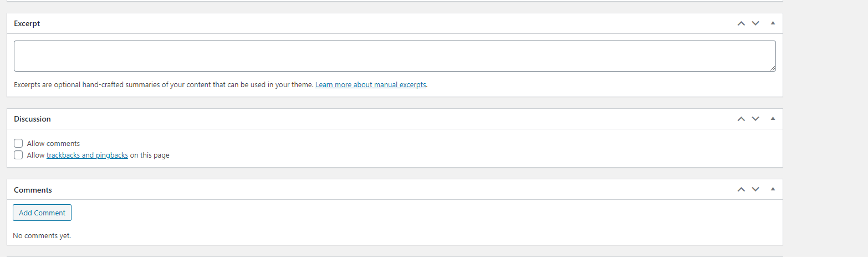The height and width of the screenshot is (257, 868).
Task: Enable the Allow comments checkbox
Action: 18,143
